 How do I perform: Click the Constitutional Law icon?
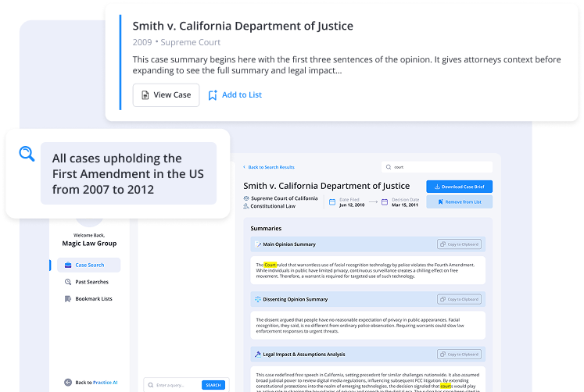(246, 206)
